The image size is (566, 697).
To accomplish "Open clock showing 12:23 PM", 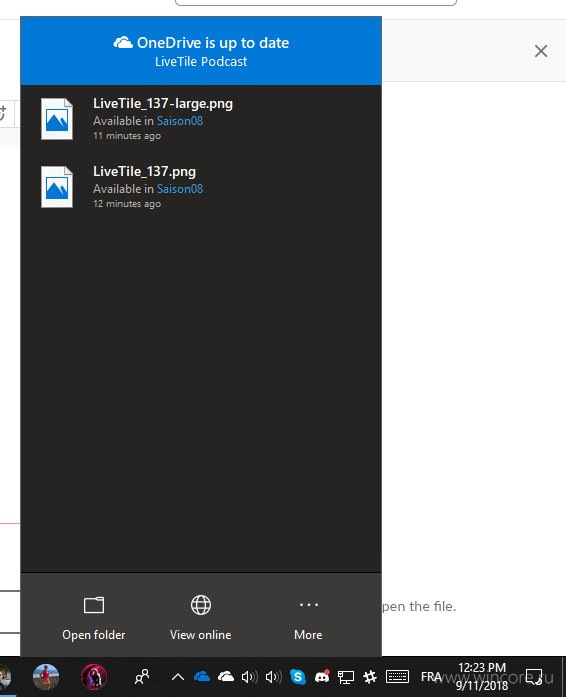I will tap(482, 677).
